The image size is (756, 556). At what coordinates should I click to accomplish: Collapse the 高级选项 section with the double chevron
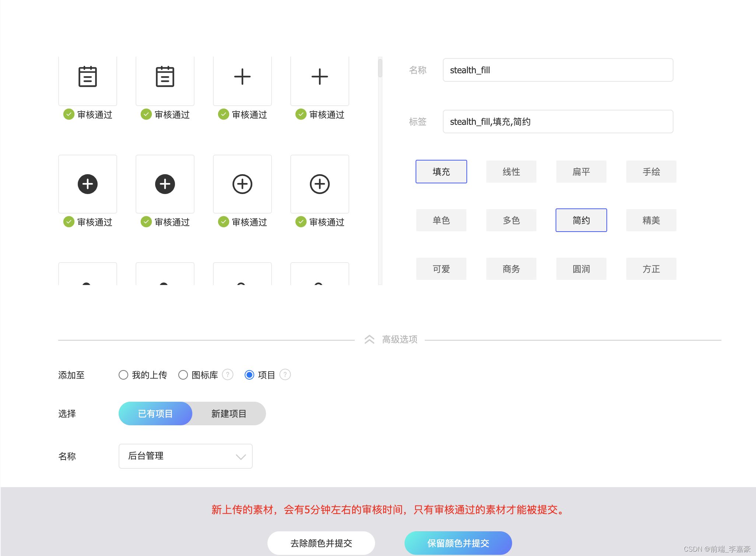pos(370,339)
